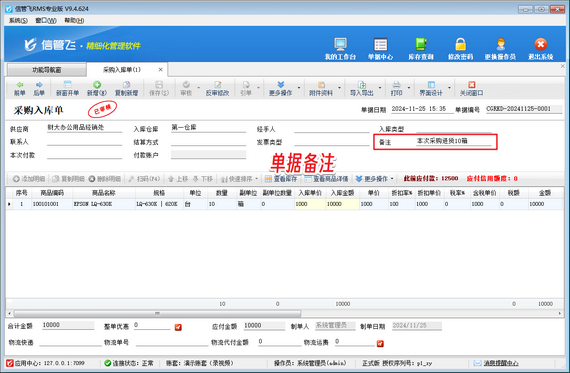Expand toolbar 更多操作 dropdown arrow
The width and height of the screenshot is (570, 373).
[299, 88]
